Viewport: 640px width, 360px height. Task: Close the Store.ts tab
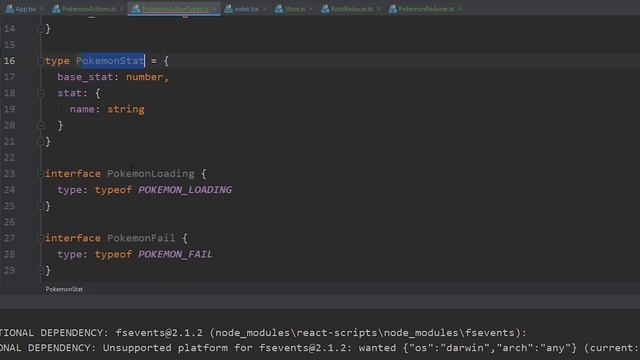click(x=311, y=9)
